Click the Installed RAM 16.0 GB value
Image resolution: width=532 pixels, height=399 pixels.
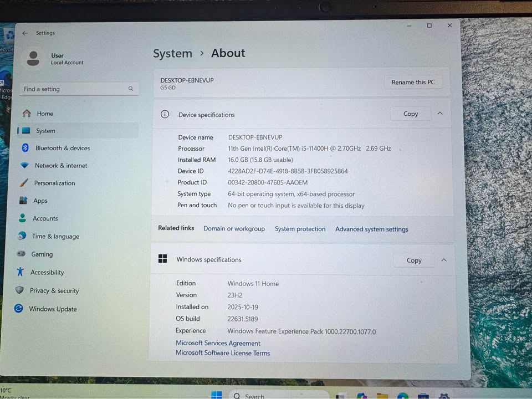point(260,160)
